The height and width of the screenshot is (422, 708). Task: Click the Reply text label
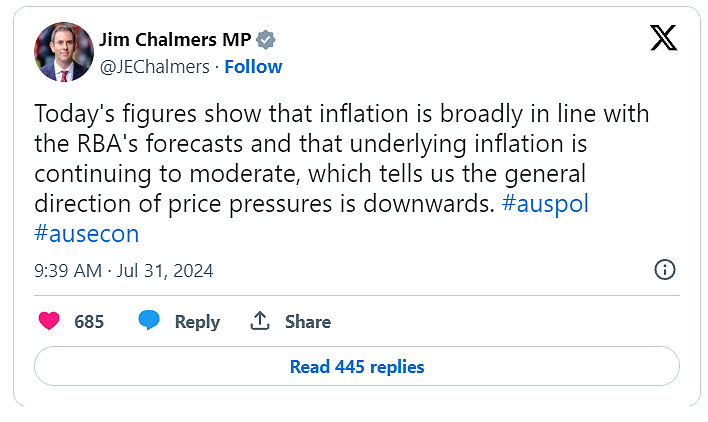197,322
